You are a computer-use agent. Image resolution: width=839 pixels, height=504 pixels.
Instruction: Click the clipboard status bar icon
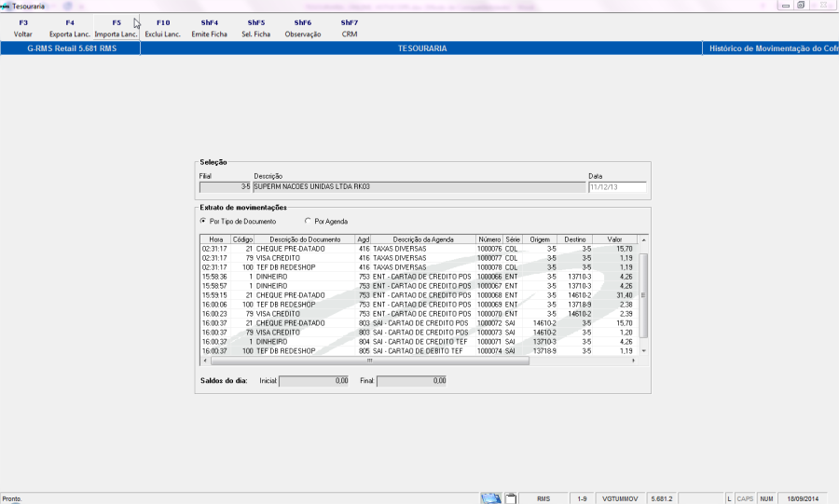click(x=511, y=498)
